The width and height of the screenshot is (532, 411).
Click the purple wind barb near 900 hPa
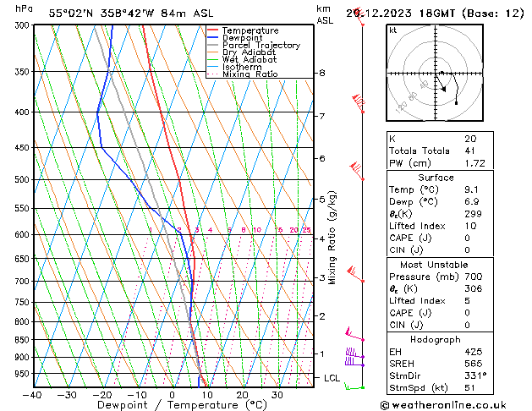click(x=354, y=353)
